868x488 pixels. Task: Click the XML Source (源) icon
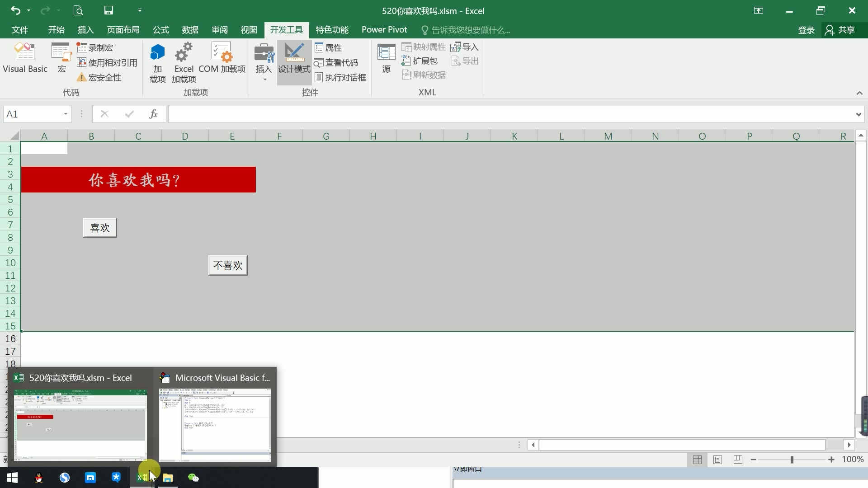[386, 52]
